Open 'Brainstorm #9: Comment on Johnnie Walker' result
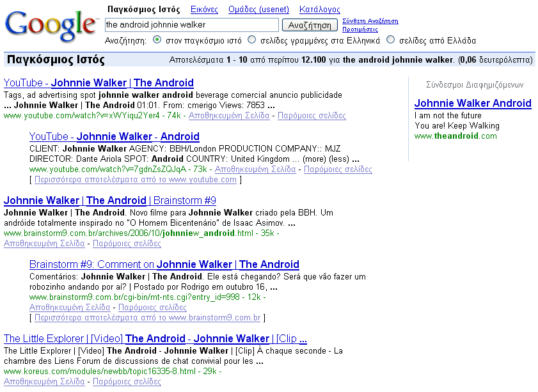Screen dimensions: 538x392 pos(164,264)
